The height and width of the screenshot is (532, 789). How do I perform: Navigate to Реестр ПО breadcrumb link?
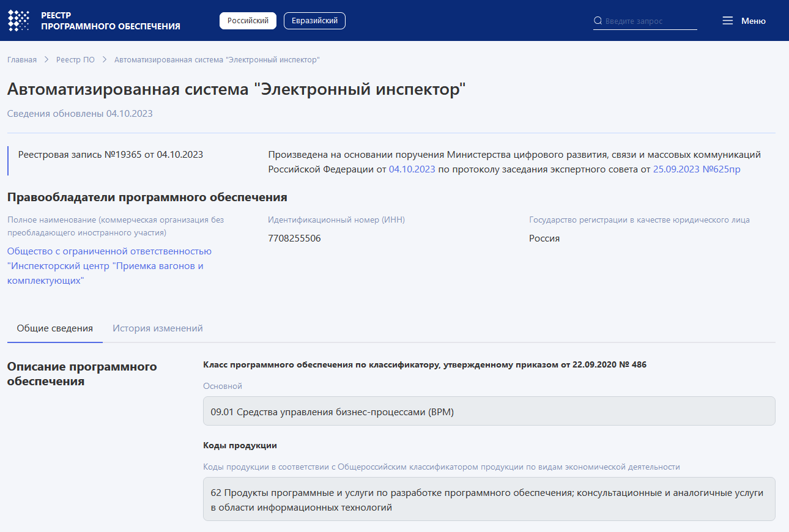point(75,60)
